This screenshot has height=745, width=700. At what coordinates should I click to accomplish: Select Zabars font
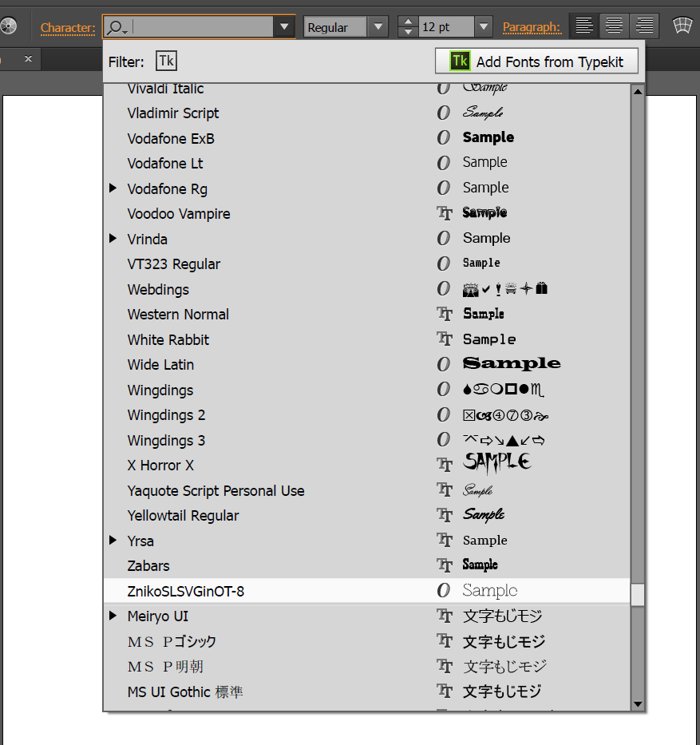[366, 566]
